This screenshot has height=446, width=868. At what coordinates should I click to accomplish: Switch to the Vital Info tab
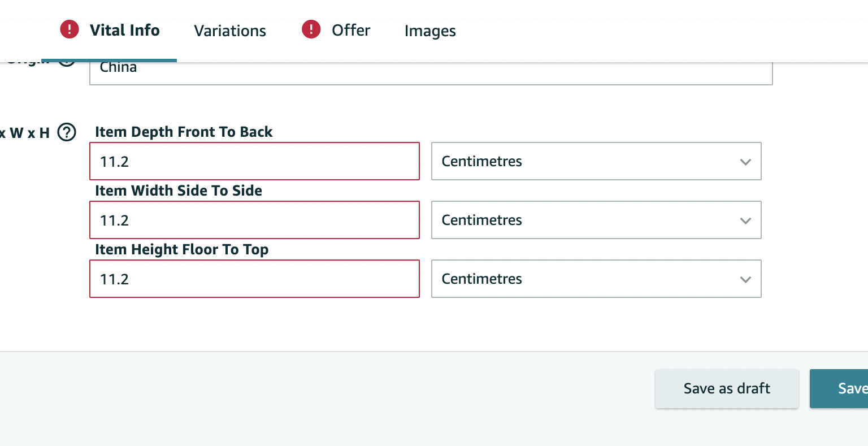click(x=124, y=31)
